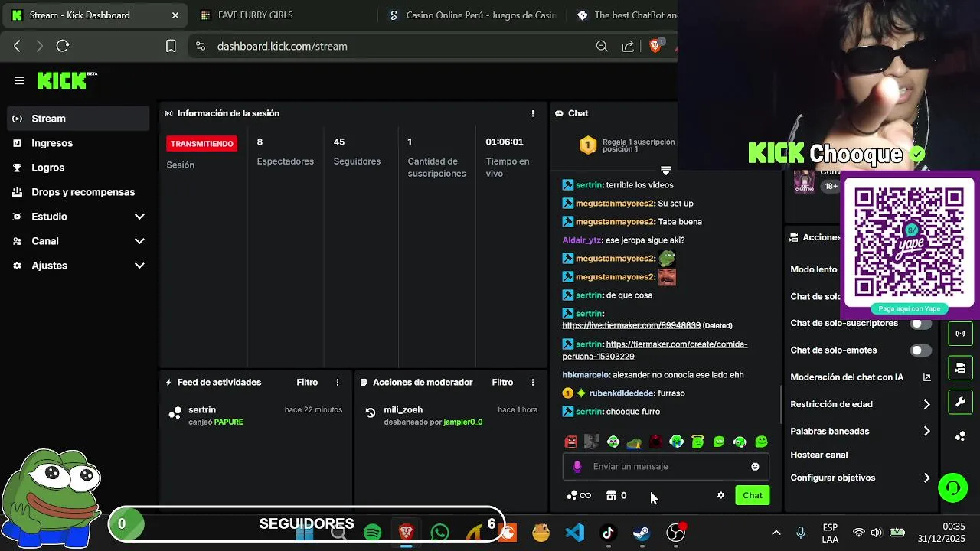The image size is (980, 551).
Task: Open the moderator actions options menu
Action: pos(533,383)
